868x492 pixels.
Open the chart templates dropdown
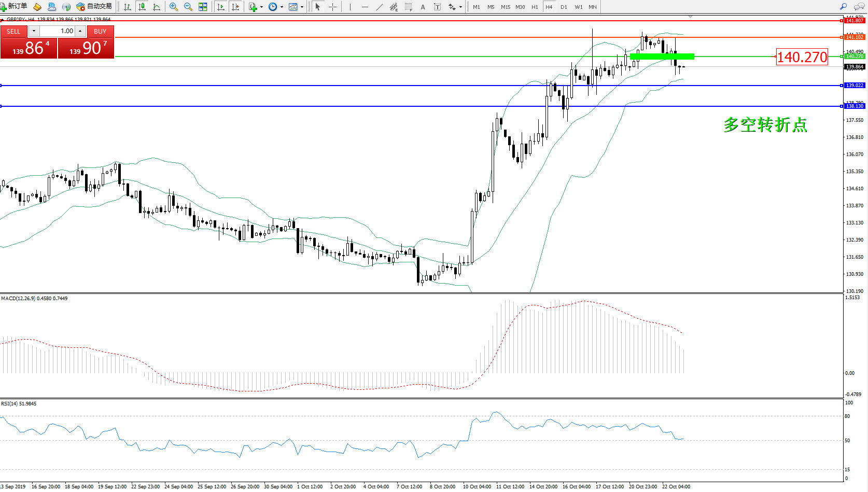(x=302, y=7)
